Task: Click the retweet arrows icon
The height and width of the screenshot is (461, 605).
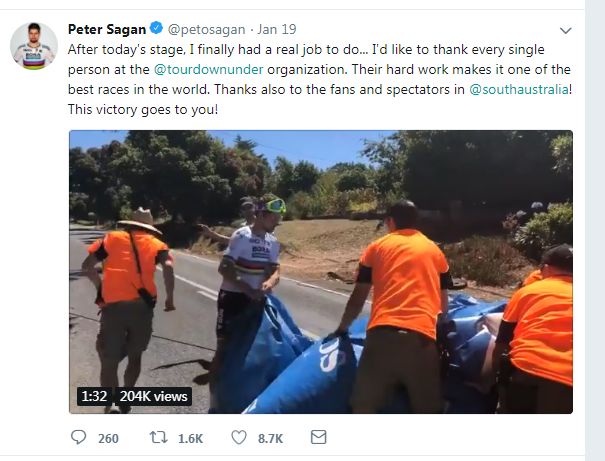Action: tap(158, 437)
